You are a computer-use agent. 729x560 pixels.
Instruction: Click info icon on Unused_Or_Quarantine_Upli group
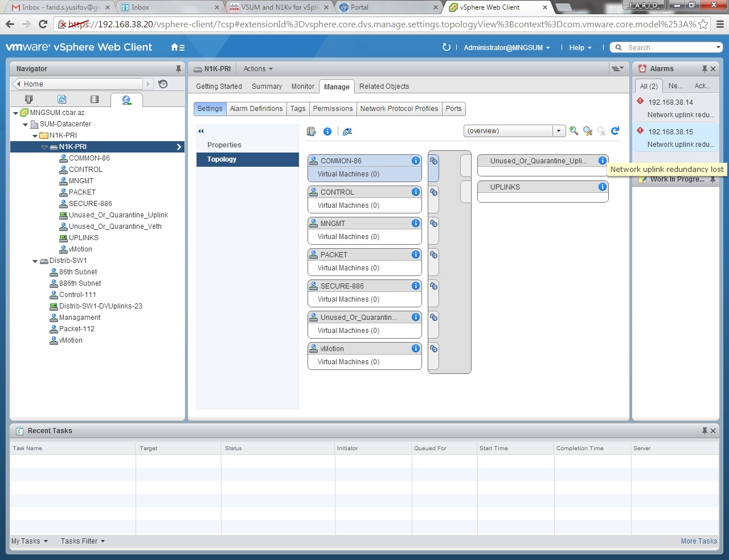(x=603, y=161)
